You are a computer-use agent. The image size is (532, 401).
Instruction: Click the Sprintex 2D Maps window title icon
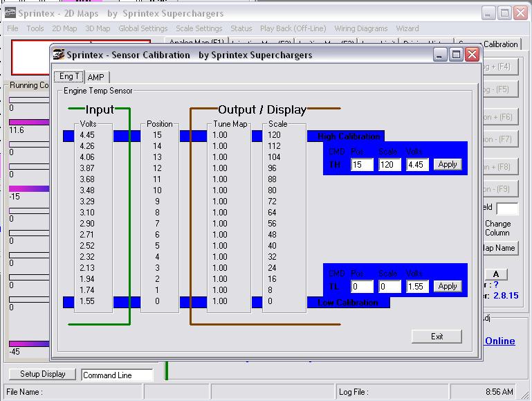click(x=10, y=13)
